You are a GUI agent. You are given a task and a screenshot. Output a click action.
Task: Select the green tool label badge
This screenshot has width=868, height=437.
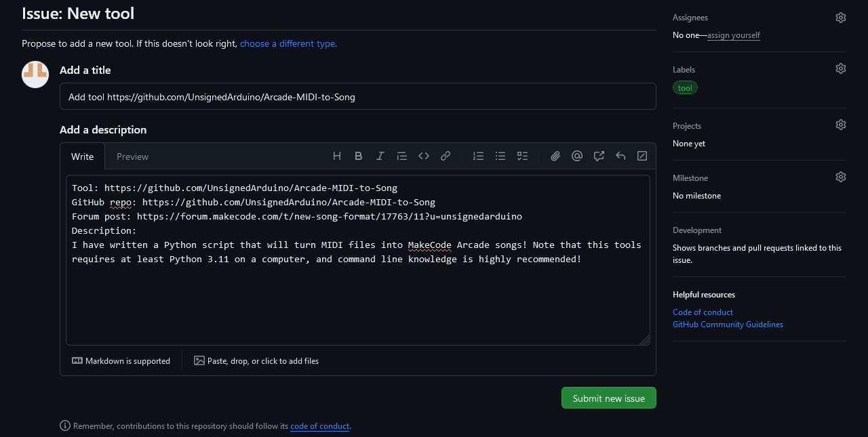(685, 87)
